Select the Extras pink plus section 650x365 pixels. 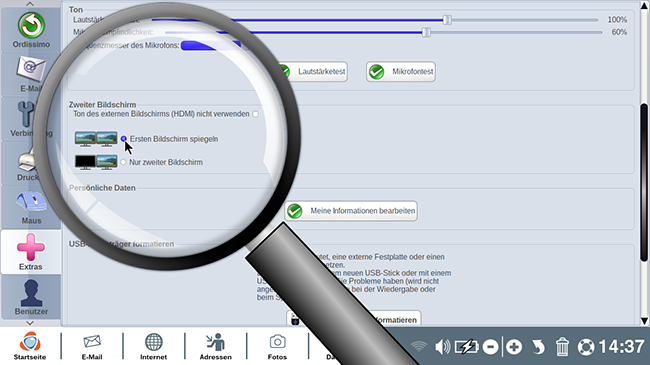[31, 252]
